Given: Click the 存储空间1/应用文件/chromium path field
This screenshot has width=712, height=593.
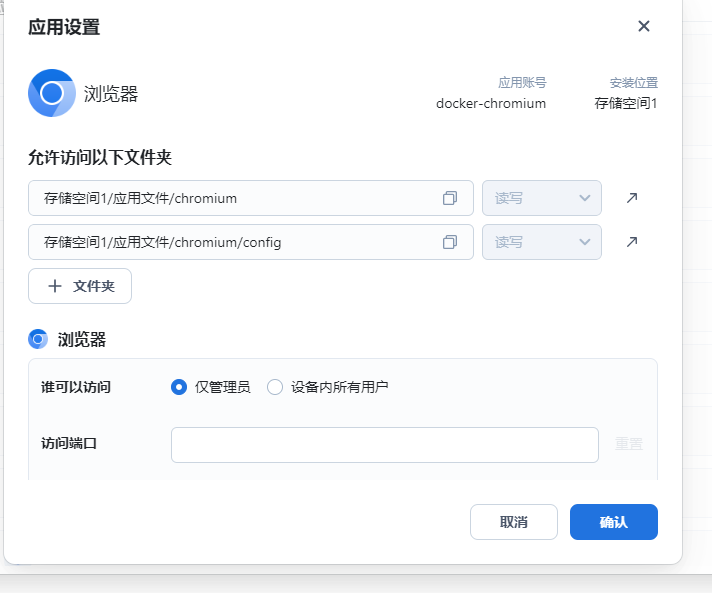Looking at the screenshot, I should (x=251, y=198).
